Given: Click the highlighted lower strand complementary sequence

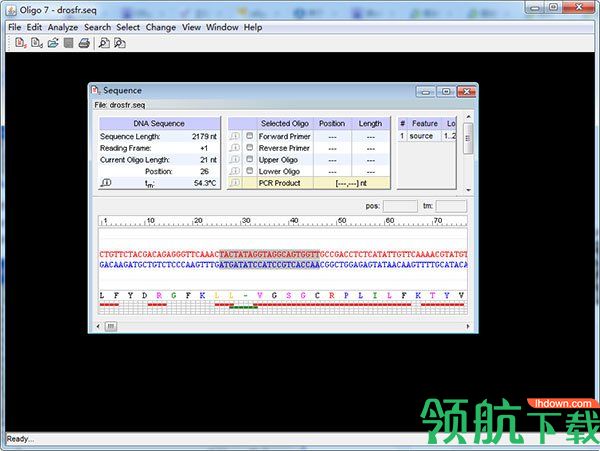Looking at the screenshot, I should tap(270, 265).
